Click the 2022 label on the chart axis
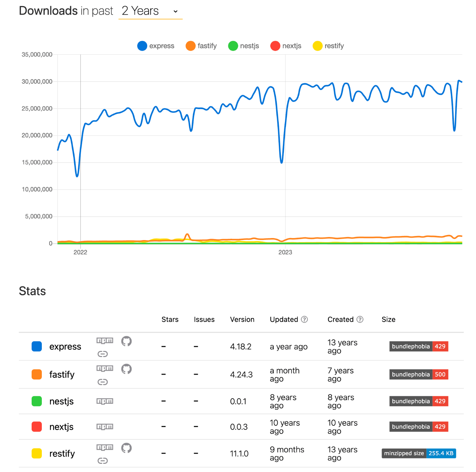 tap(80, 252)
